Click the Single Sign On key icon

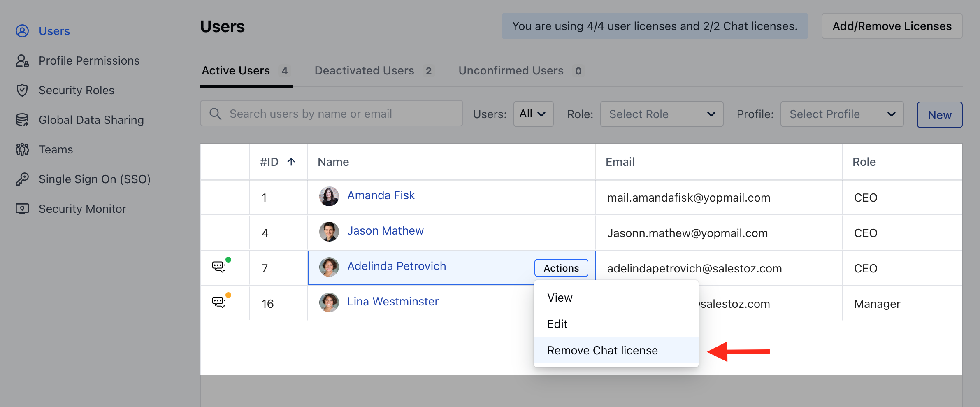[x=22, y=179]
